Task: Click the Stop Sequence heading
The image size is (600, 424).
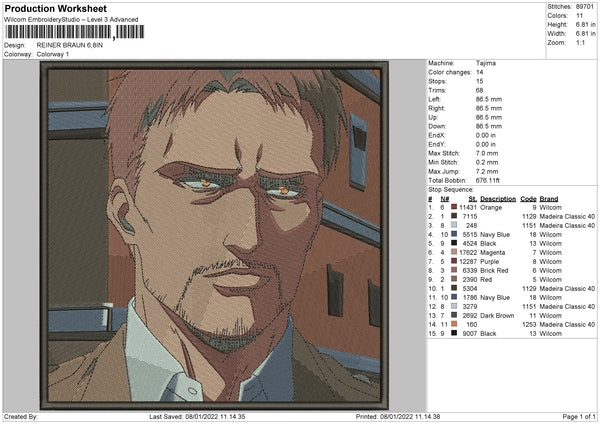Action: (450, 190)
